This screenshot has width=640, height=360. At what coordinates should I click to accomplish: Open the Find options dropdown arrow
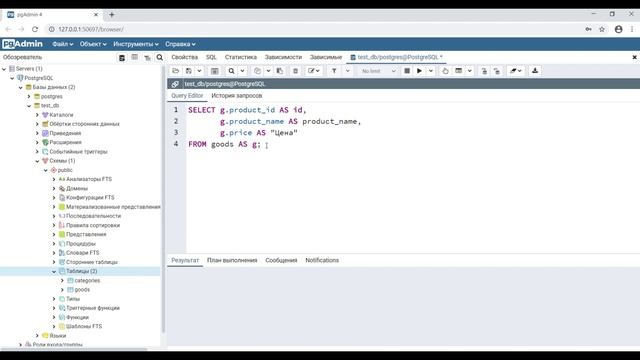(x=242, y=71)
